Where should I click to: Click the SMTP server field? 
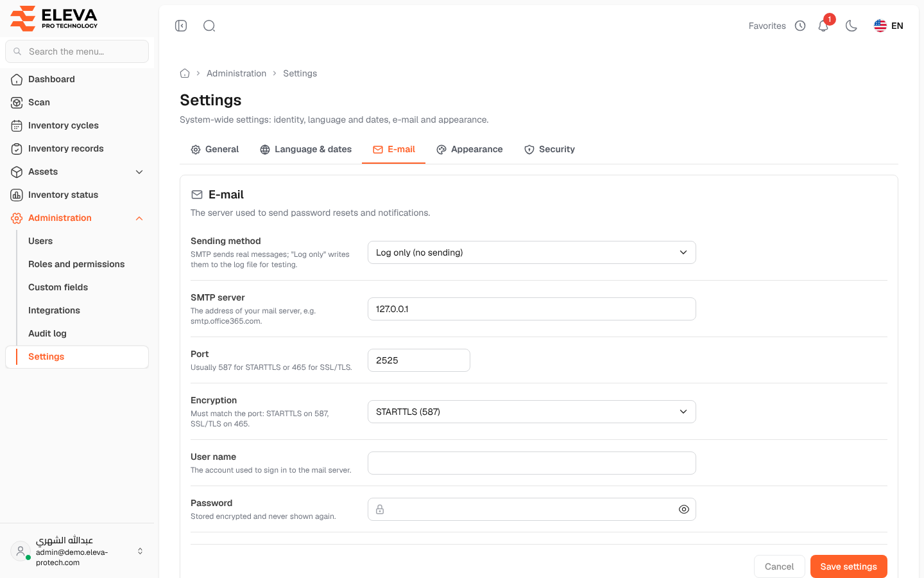[x=531, y=309]
